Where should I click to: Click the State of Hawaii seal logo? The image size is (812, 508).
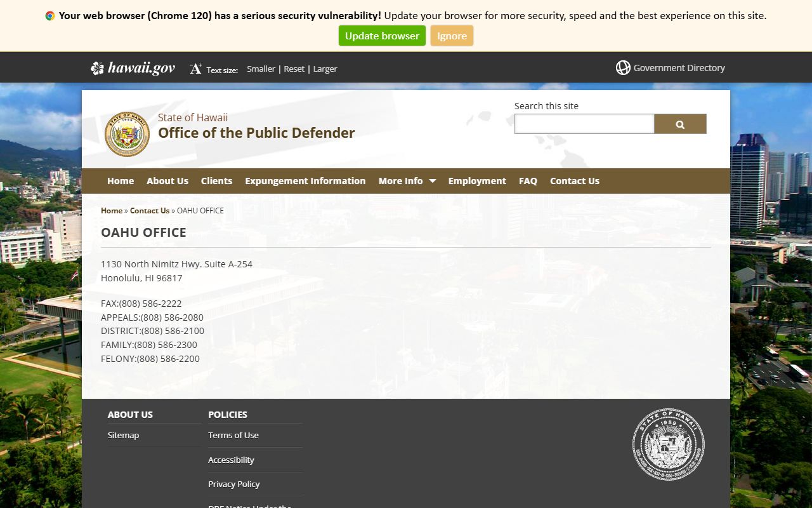(x=127, y=134)
